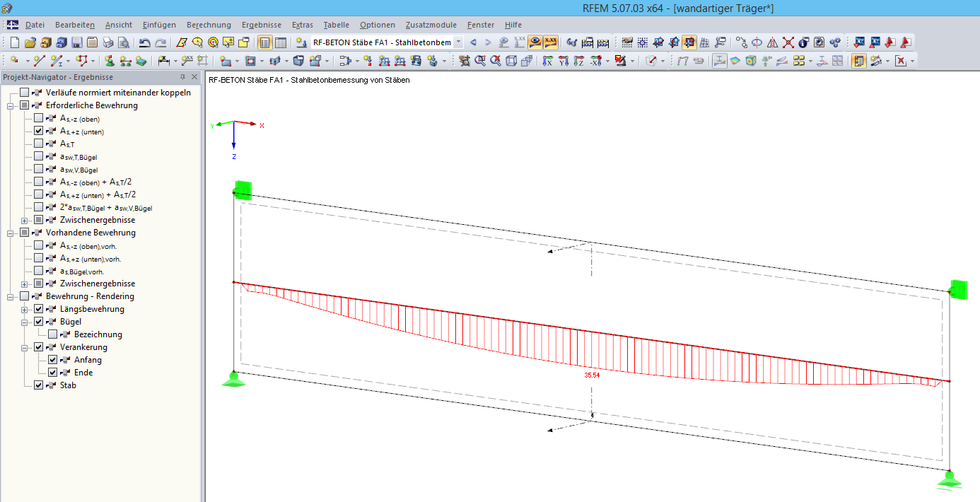Open the Hilfe menu
This screenshot has width=980, height=502.
pyautogui.click(x=513, y=25)
